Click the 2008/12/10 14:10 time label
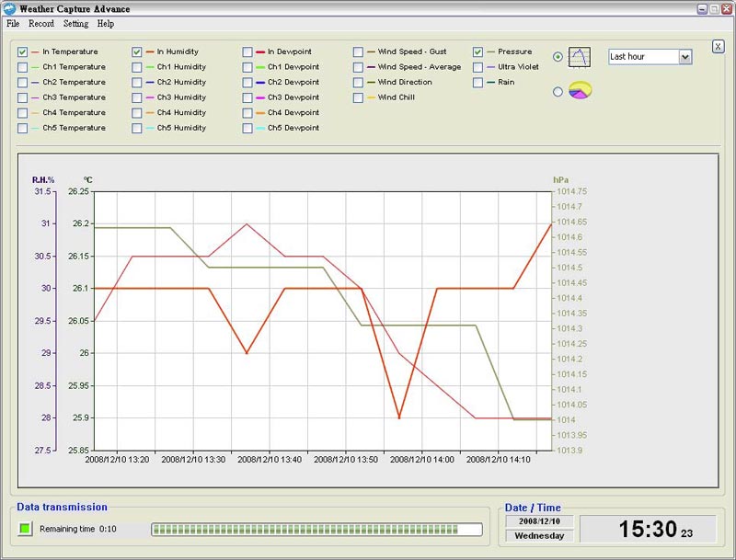This screenshot has width=736, height=560. pyautogui.click(x=498, y=460)
